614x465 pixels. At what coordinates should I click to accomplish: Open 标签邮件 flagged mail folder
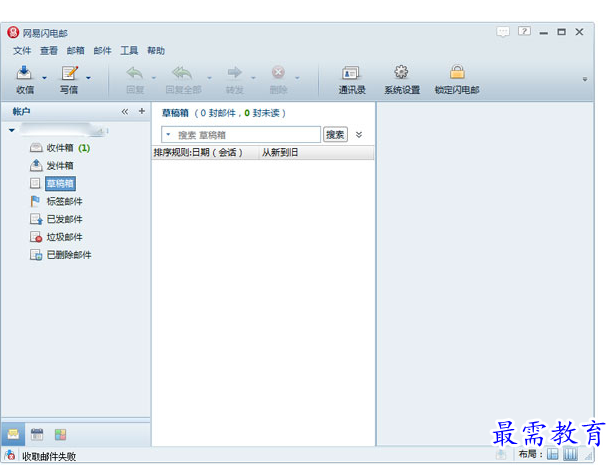(x=56, y=201)
